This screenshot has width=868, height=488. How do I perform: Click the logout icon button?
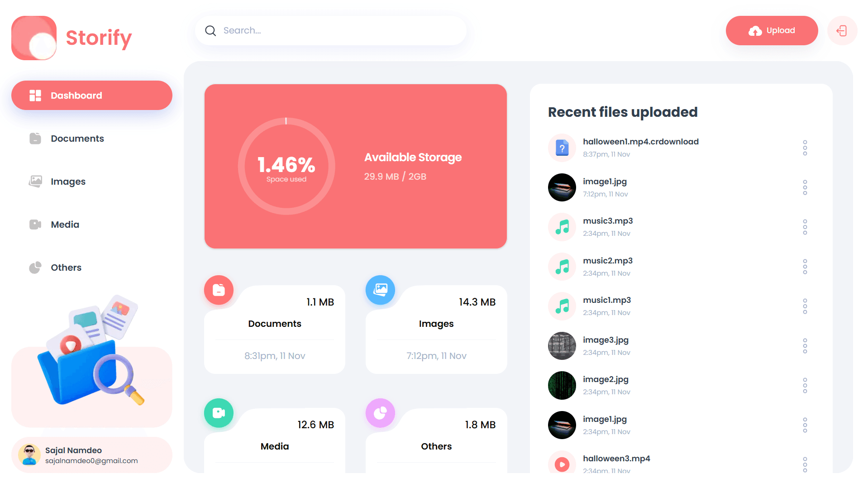pos(842,31)
